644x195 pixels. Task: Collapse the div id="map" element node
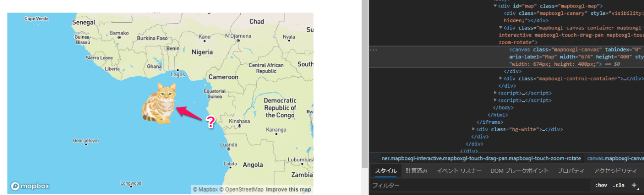(x=495, y=6)
